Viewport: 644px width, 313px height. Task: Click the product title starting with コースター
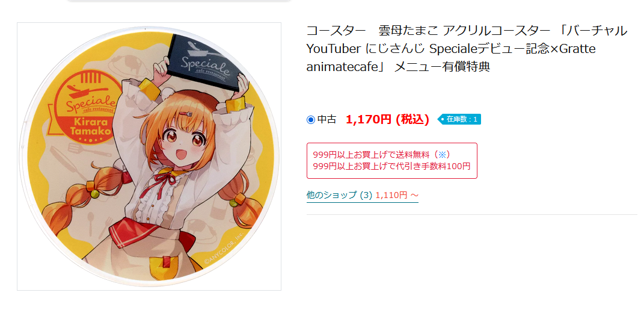coord(467,49)
